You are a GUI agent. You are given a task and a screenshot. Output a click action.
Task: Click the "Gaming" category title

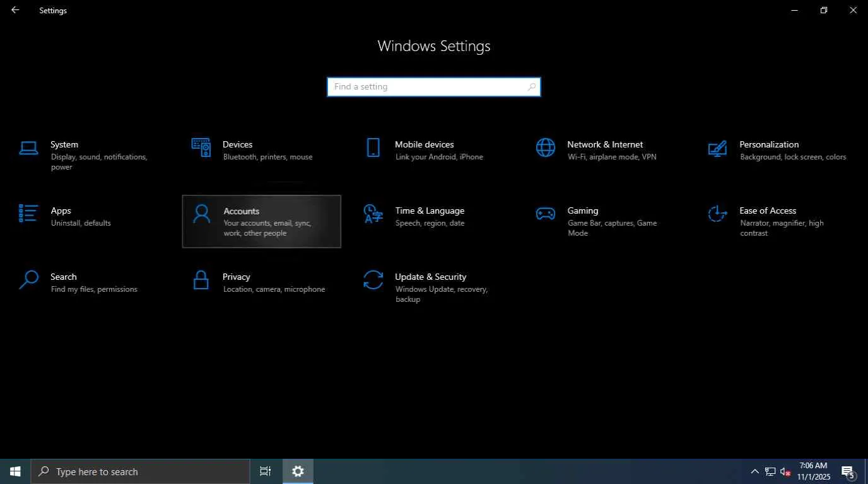tap(583, 211)
